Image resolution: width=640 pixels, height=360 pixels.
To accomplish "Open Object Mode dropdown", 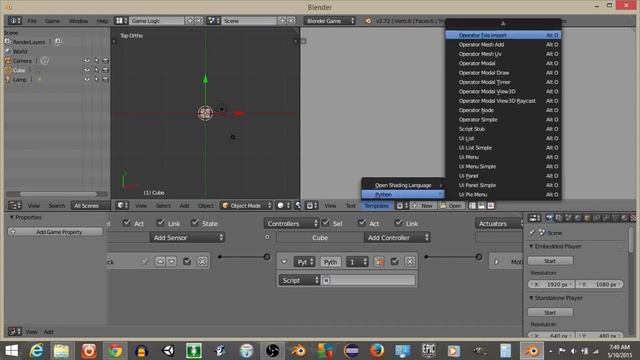I will tap(247, 205).
